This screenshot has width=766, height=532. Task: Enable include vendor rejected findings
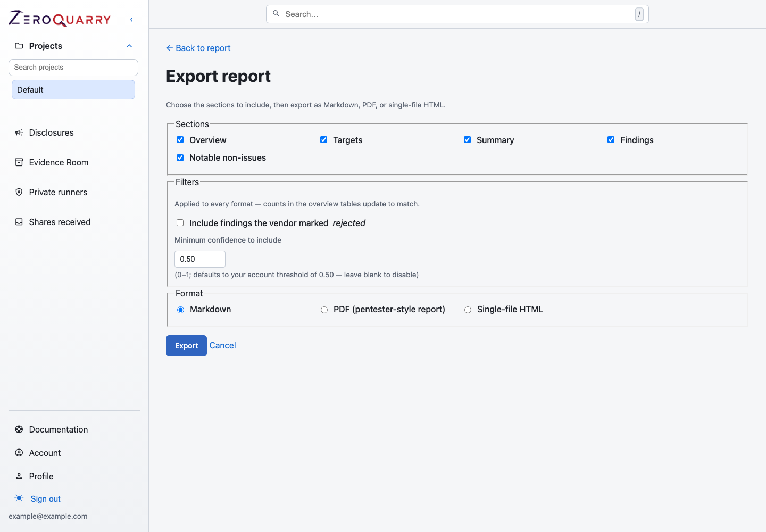(180, 223)
